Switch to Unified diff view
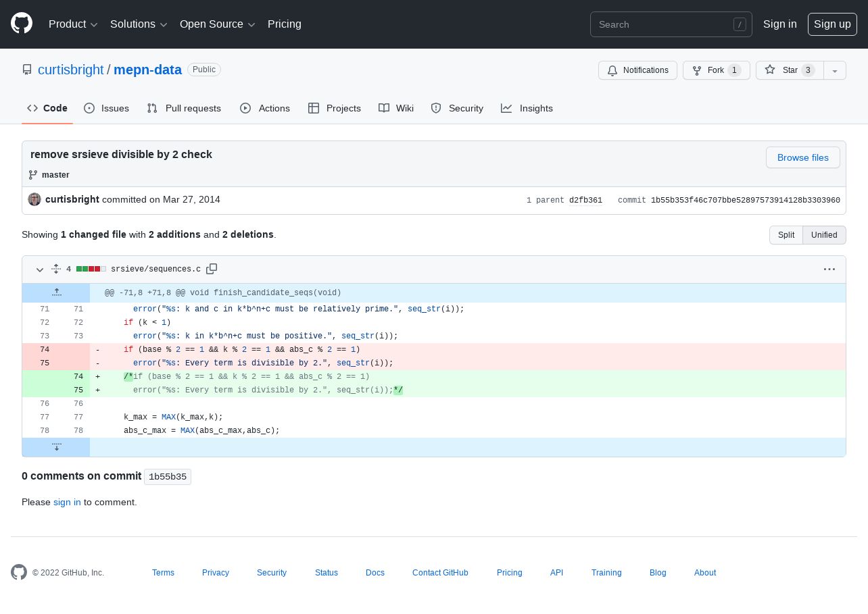The image size is (868, 614). 824,235
